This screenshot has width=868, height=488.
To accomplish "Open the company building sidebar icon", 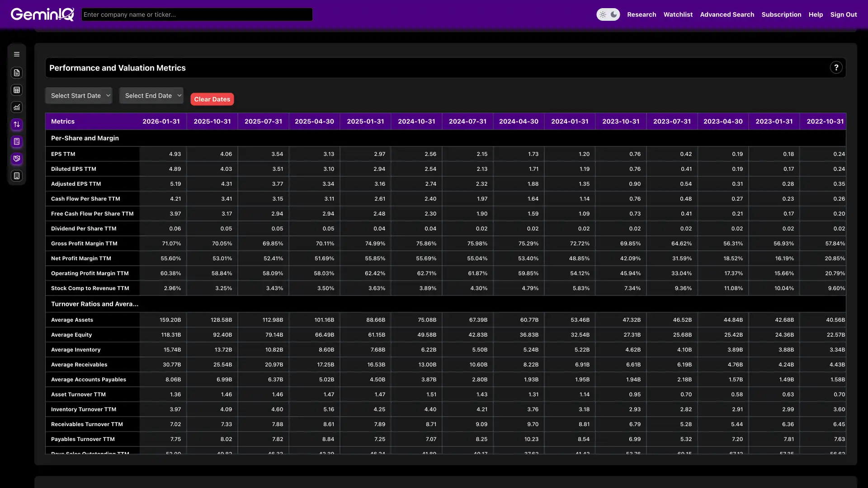I will (17, 176).
